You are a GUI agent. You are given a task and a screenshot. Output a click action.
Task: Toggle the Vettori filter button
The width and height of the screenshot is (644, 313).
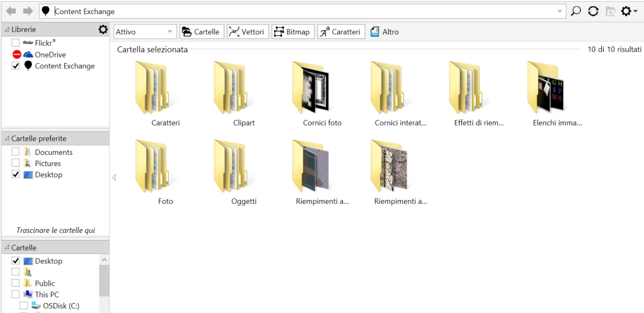tap(247, 32)
